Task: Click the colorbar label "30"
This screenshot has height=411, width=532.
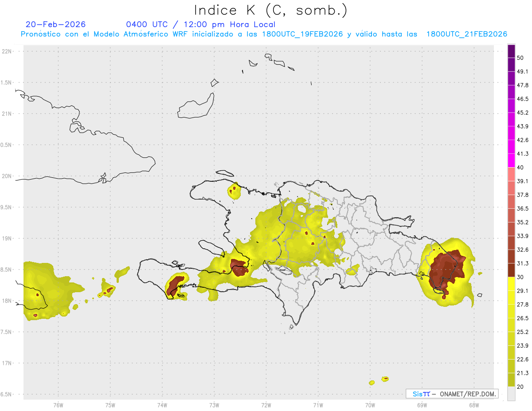Action: (x=520, y=277)
